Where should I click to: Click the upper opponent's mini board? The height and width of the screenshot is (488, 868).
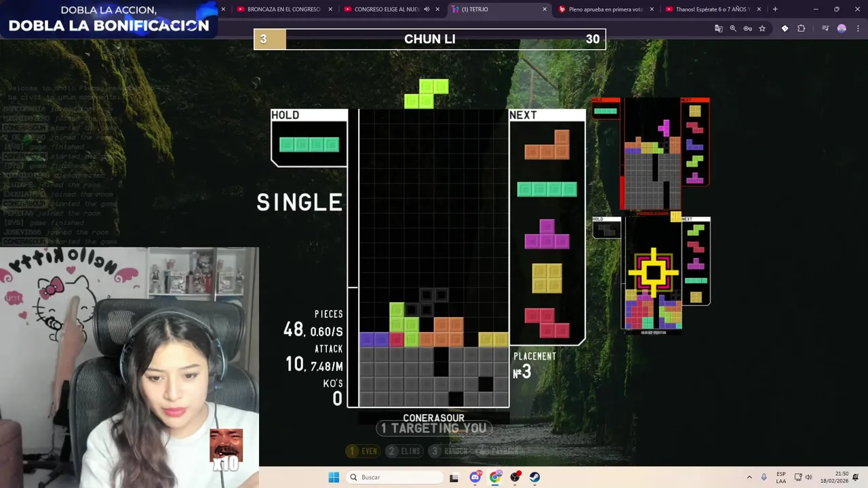pos(652,155)
